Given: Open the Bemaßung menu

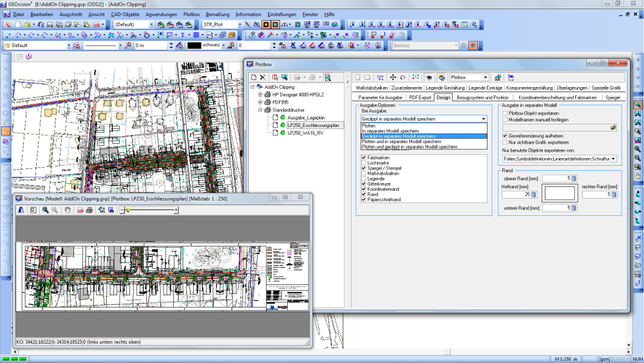Looking at the screenshot, I should [x=218, y=14].
